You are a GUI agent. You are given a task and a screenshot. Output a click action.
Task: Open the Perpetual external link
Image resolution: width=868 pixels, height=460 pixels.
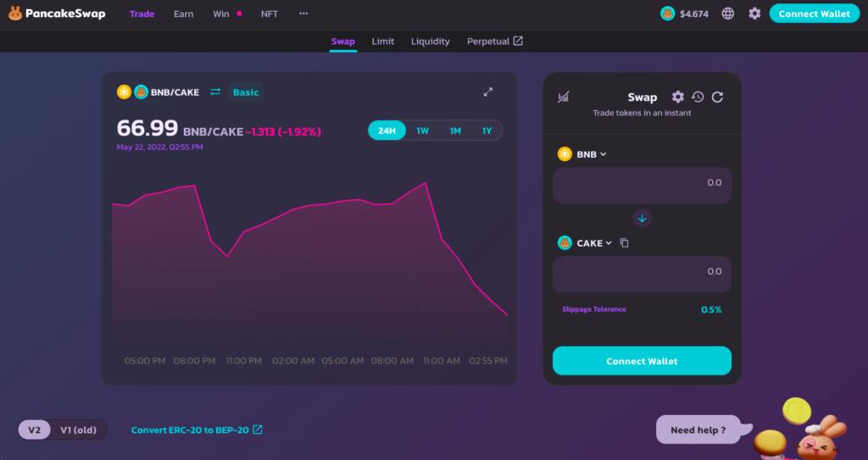click(x=494, y=42)
